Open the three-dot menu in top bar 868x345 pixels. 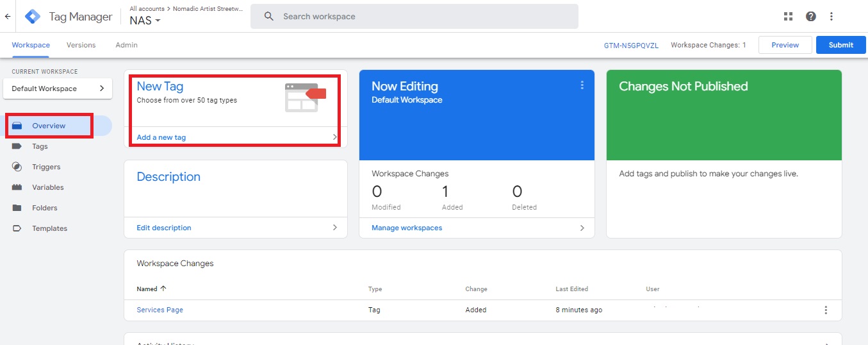pyautogui.click(x=831, y=17)
